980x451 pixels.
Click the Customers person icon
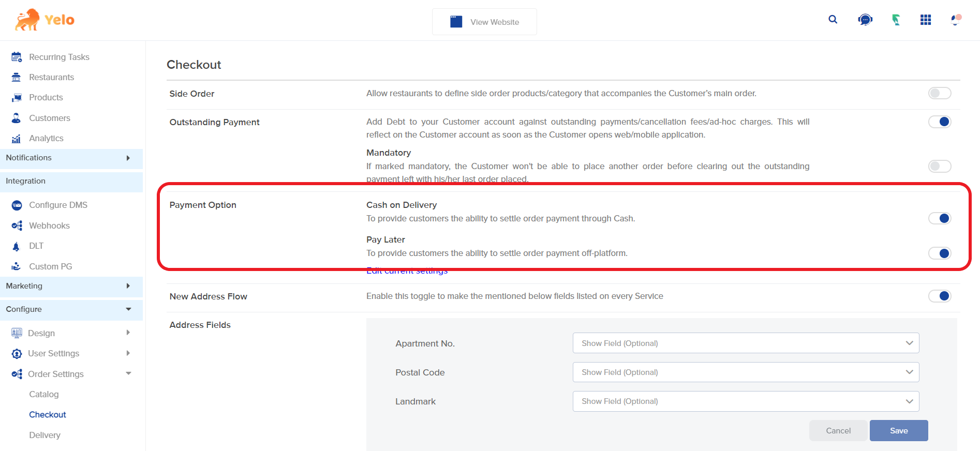pyautogui.click(x=17, y=118)
